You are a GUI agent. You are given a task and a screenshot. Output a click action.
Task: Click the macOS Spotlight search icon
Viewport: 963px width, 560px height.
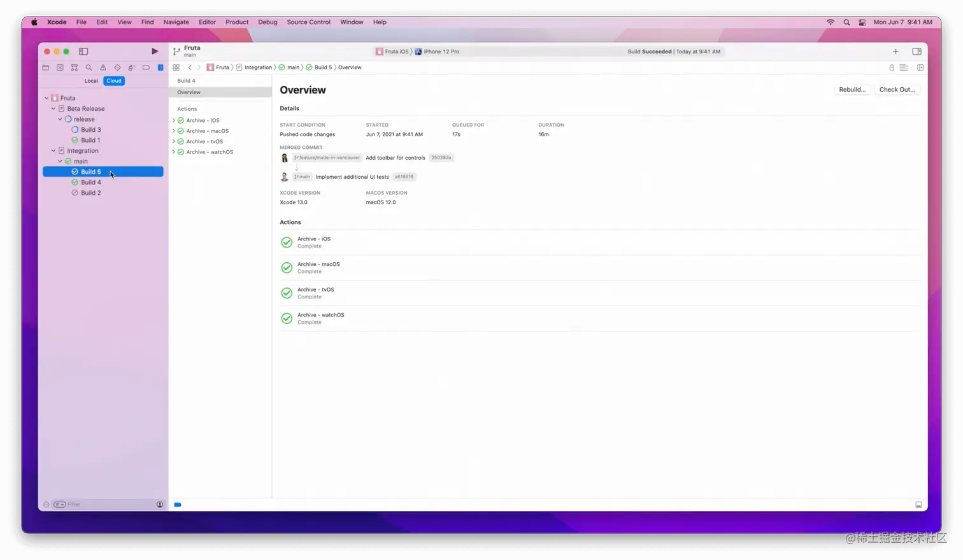(x=846, y=22)
